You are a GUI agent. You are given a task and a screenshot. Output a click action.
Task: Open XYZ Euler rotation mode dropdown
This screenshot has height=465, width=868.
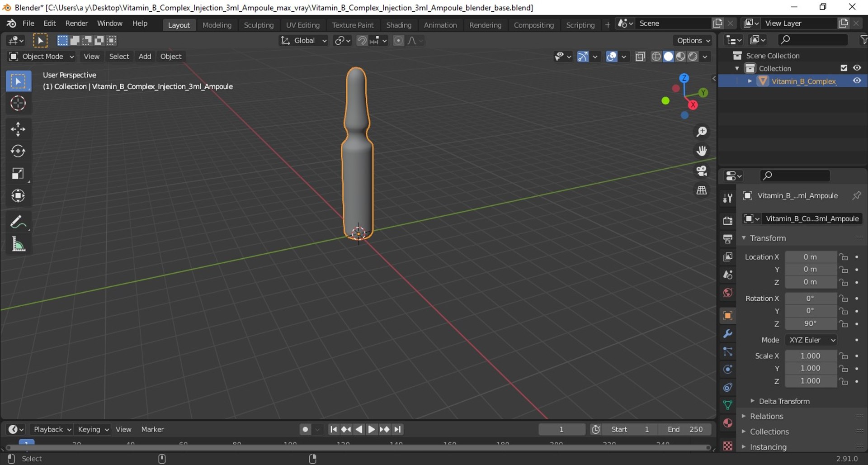(x=811, y=340)
